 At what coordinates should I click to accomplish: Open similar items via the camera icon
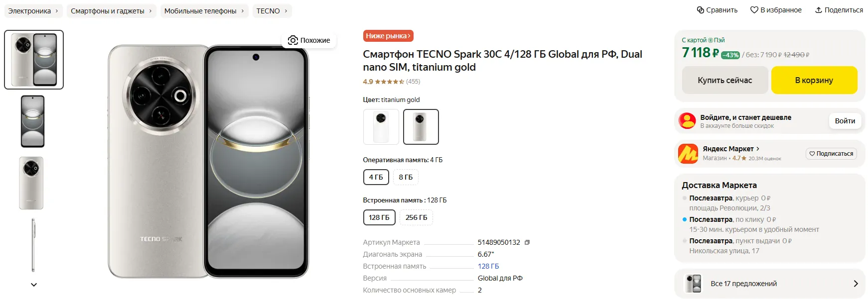pos(293,40)
